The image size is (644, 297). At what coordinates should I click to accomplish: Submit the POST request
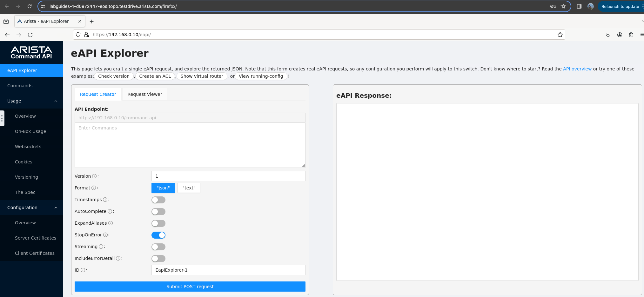pos(190,287)
